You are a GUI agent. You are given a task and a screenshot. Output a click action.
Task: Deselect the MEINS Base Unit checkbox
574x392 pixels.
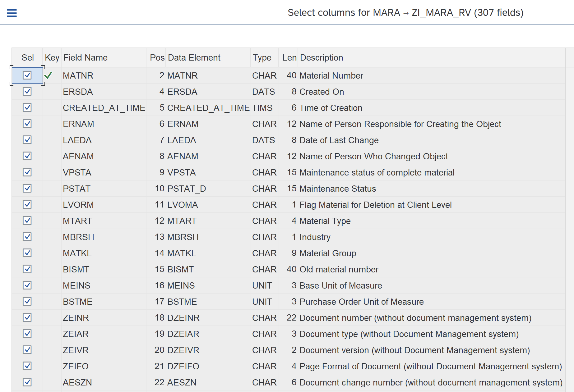click(27, 285)
